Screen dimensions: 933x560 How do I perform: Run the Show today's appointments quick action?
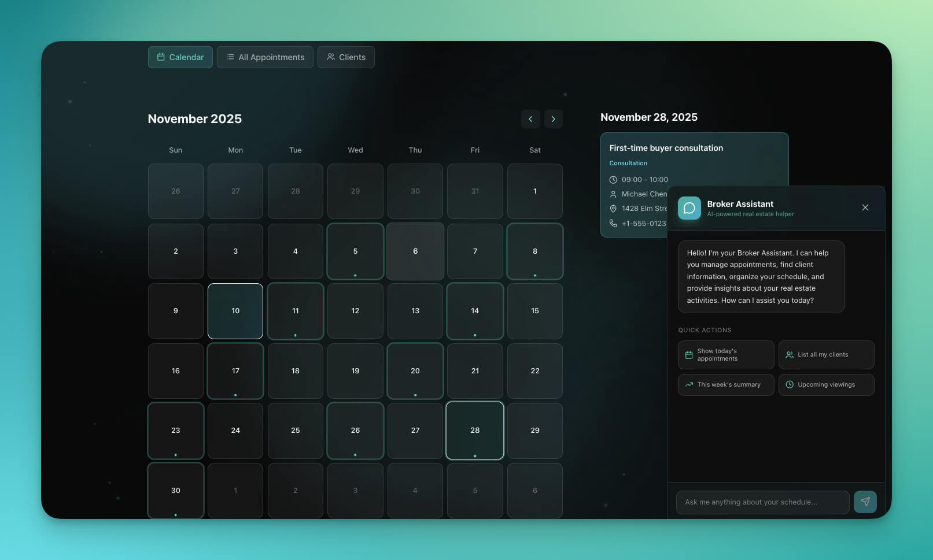click(725, 354)
